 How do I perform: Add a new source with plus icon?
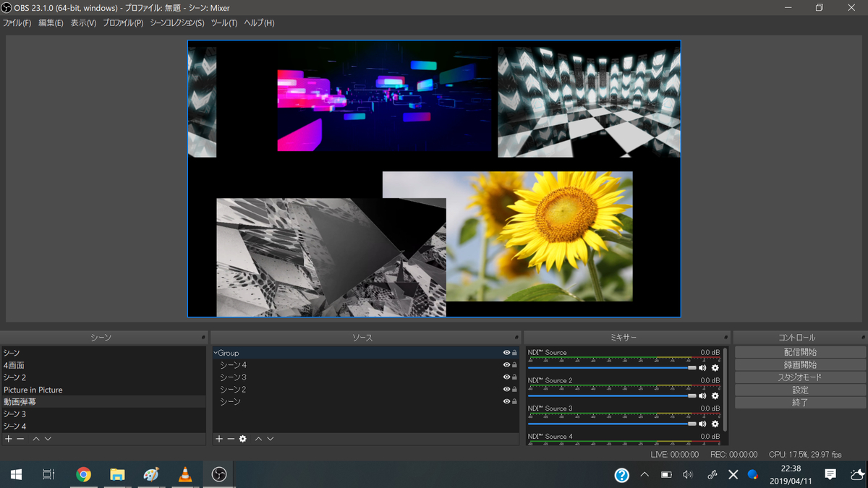coord(219,439)
